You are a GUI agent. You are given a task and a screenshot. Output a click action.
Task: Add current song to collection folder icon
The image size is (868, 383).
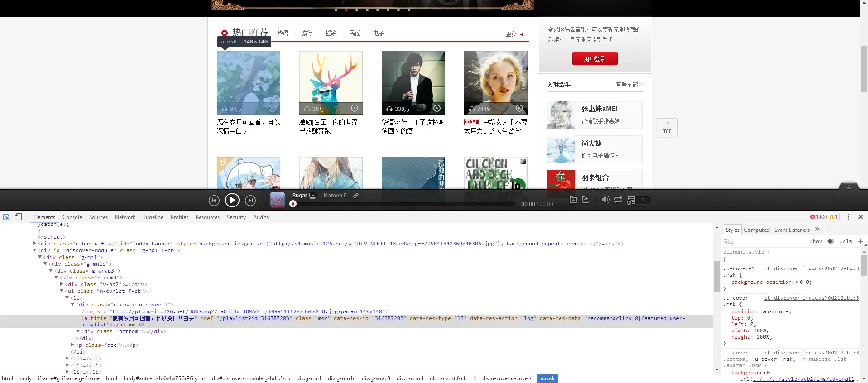tap(573, 200)
